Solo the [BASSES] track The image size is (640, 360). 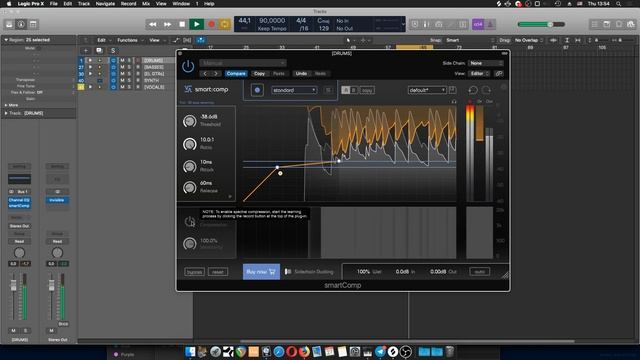tap(129, 67)
